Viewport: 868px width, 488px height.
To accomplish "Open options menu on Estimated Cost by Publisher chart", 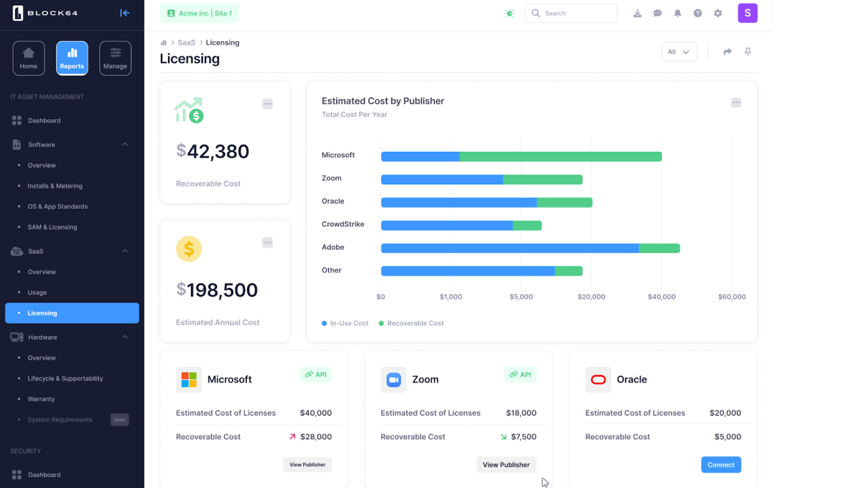I will click(x=736, y=102).
